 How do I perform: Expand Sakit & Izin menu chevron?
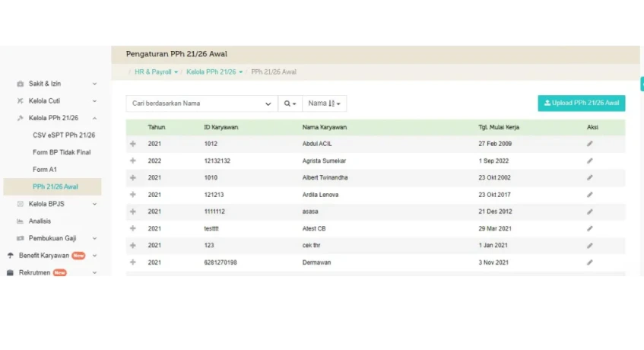(94, 84)
